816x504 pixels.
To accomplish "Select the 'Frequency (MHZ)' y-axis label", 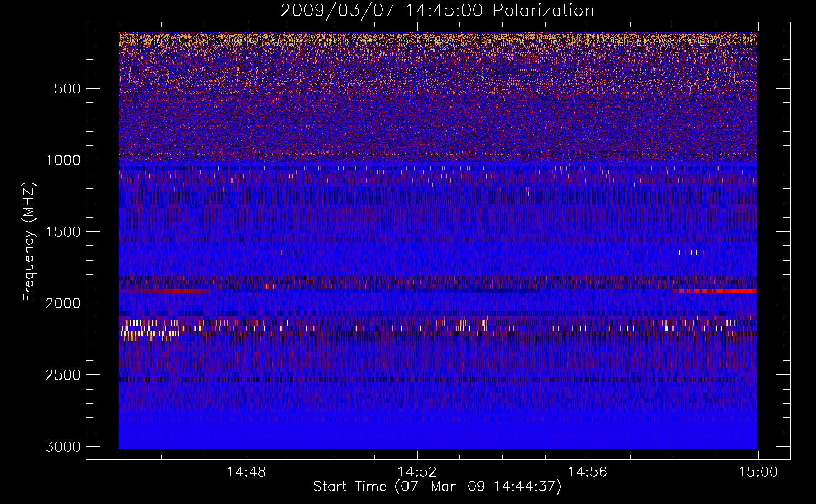I will click(x=29, y=242).
